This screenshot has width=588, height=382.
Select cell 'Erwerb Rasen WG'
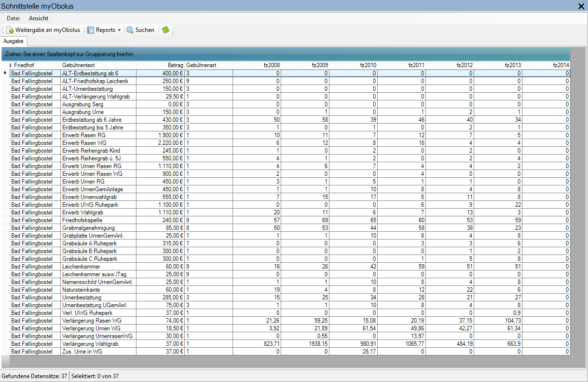(x=98, y=143)
